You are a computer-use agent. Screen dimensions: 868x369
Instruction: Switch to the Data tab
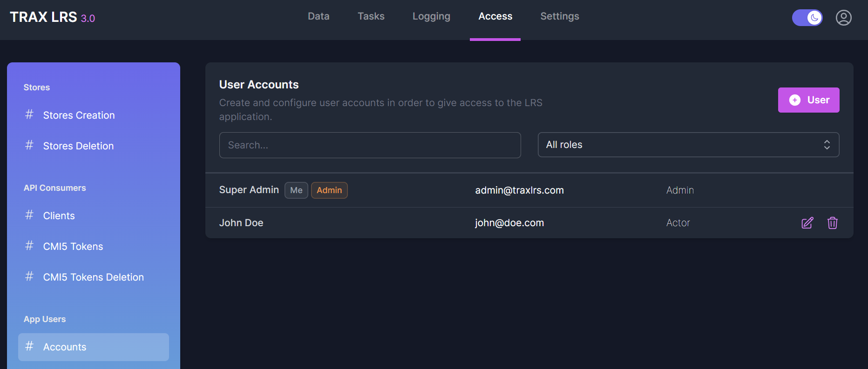coord(319,16)
